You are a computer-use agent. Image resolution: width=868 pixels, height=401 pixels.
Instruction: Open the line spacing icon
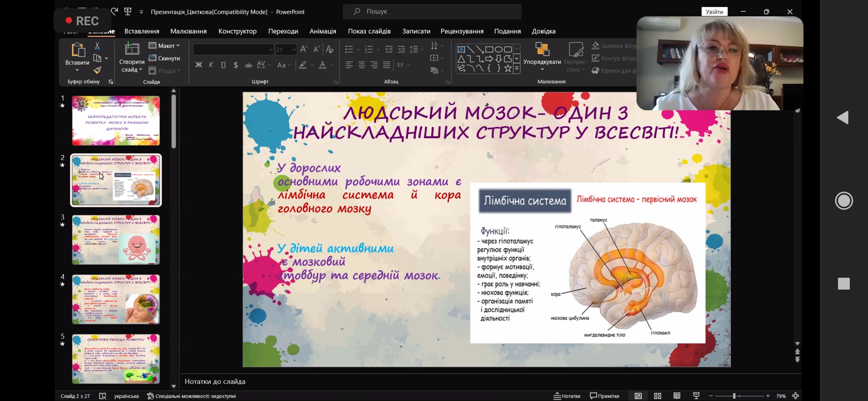pyautogui.click(x=414, y=49)
